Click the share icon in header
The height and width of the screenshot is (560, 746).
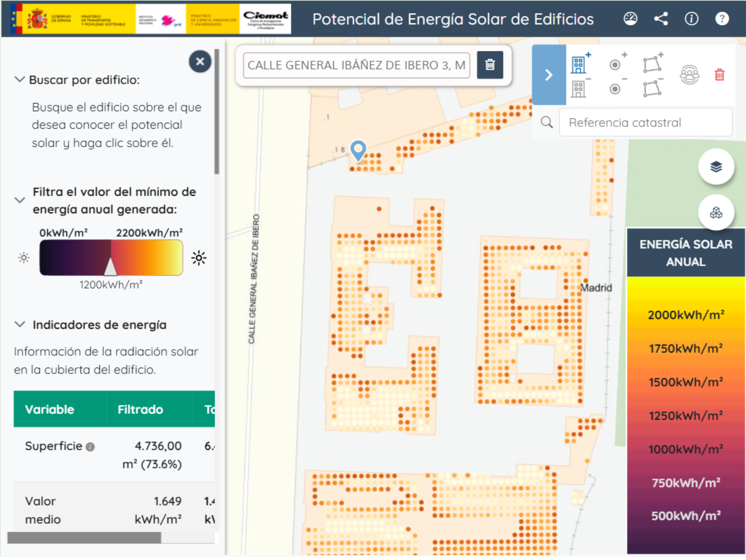click(x=661, y=19)
